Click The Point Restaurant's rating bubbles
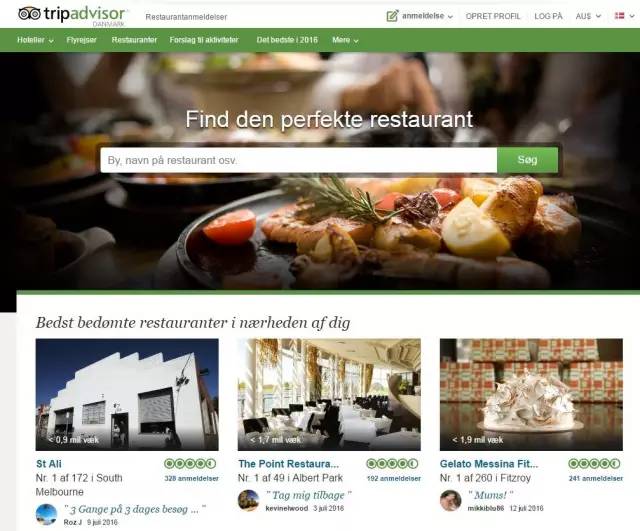640x531 pixels. click(x=392, y=464)
